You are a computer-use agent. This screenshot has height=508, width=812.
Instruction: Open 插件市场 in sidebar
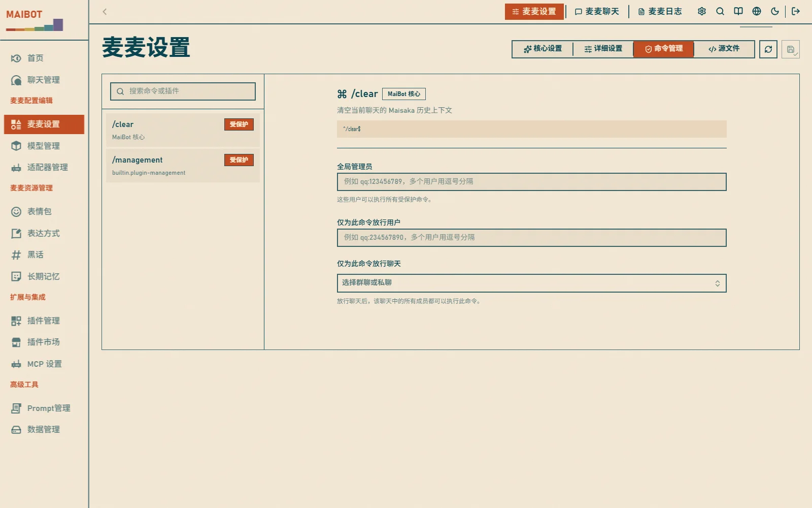44,342
